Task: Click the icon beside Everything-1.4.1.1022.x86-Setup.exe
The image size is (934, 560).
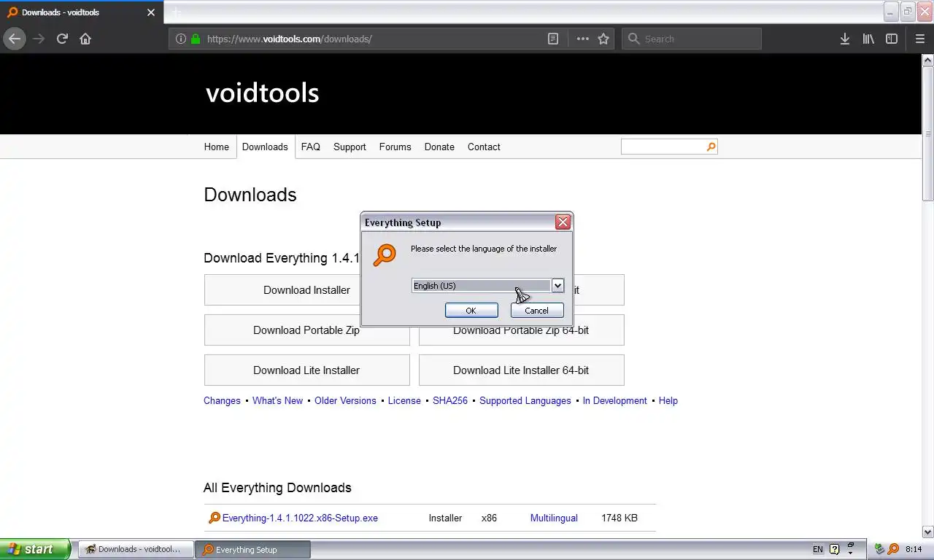Action: (214, 518)
